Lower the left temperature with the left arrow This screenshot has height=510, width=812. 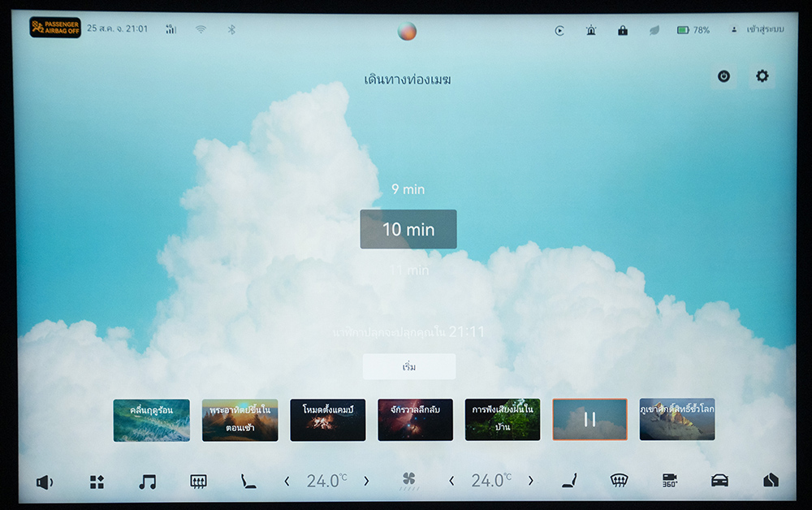coord(287,482)
